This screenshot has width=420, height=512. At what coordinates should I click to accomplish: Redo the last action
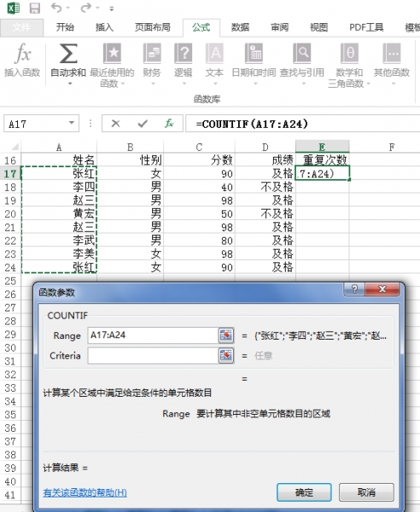(86, 8)
